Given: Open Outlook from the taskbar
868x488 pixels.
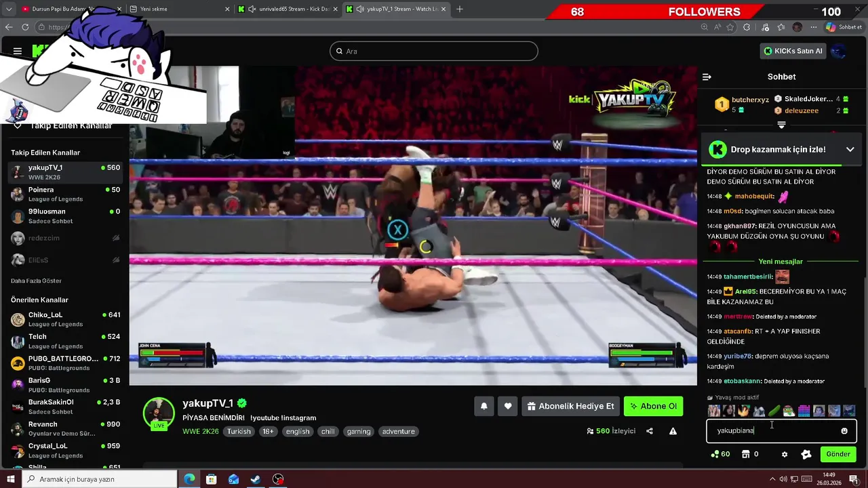Looking at the screenshot, I should point(233,479).
